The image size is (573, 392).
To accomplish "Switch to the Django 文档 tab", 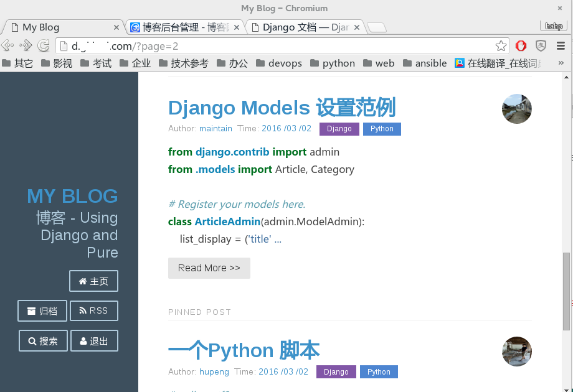I will (305, 27).
